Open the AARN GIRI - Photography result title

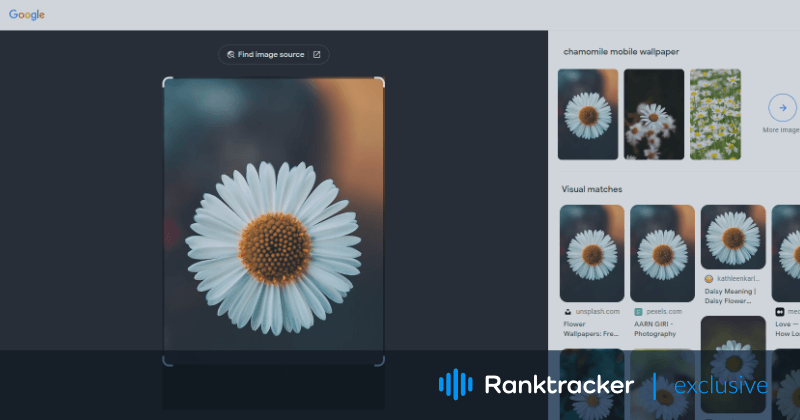(655, 329)
